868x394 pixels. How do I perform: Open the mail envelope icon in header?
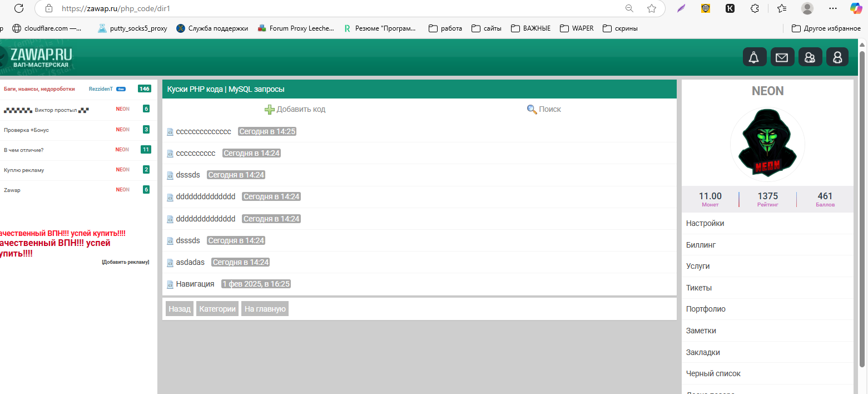782,57
